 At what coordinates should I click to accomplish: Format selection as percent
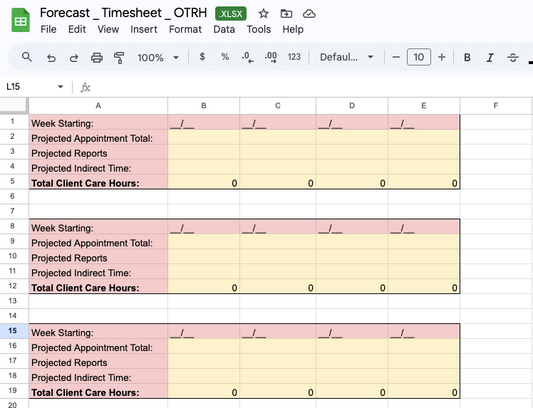coord(225,57)
